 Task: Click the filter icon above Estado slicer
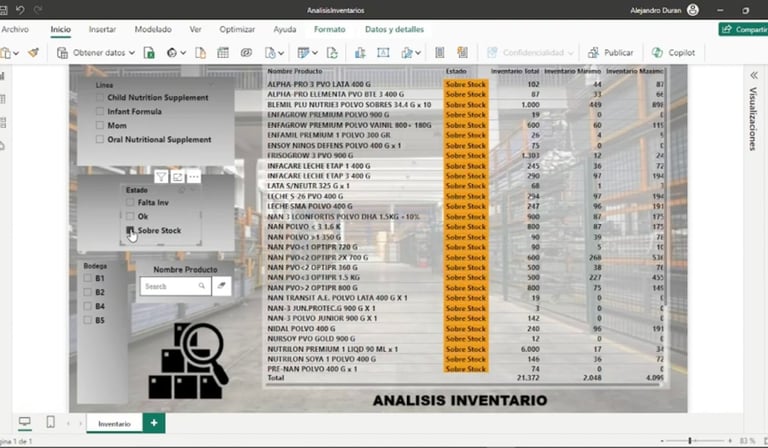tap(161, 176)
